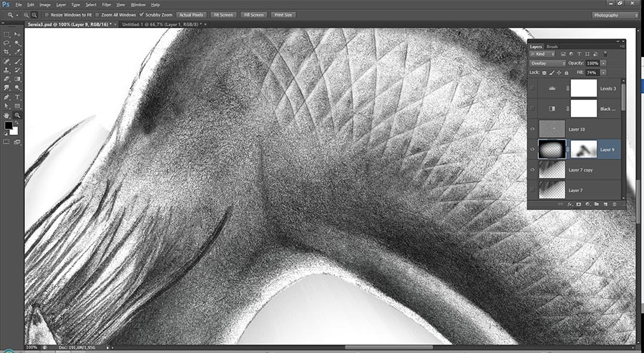Viewport: 644px width, 353px height.
Task: Open the Overlay blend mode dropdown
Action: pos(547,63)
